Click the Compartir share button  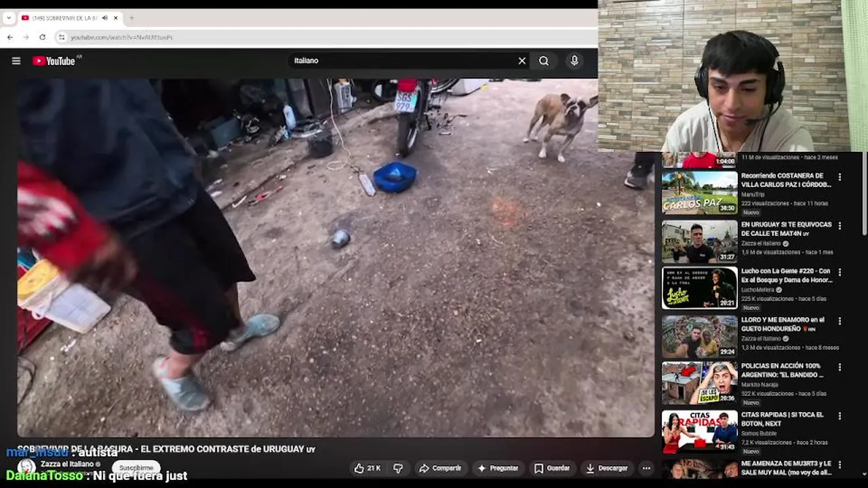tap(439, 468)
